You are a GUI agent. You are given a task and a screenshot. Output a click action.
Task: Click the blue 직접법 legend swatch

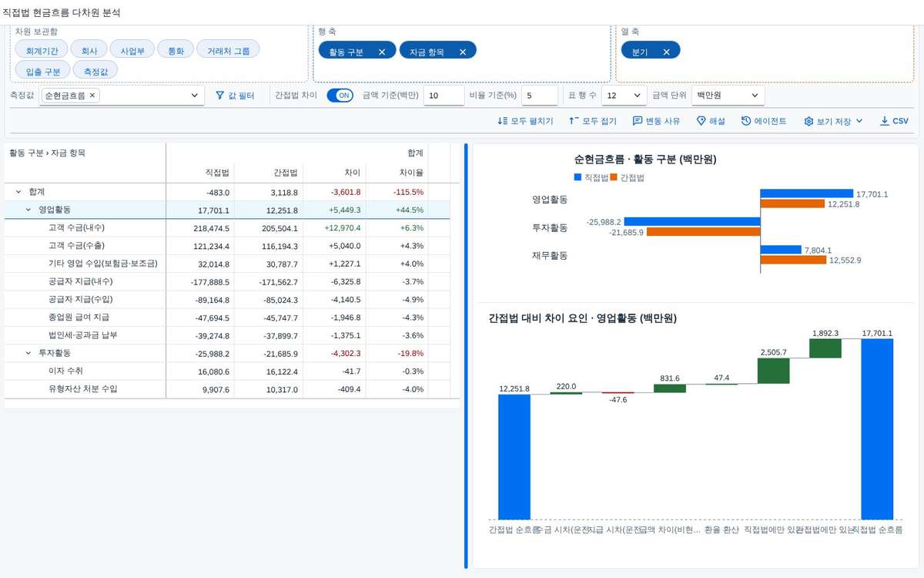(578, 177)
